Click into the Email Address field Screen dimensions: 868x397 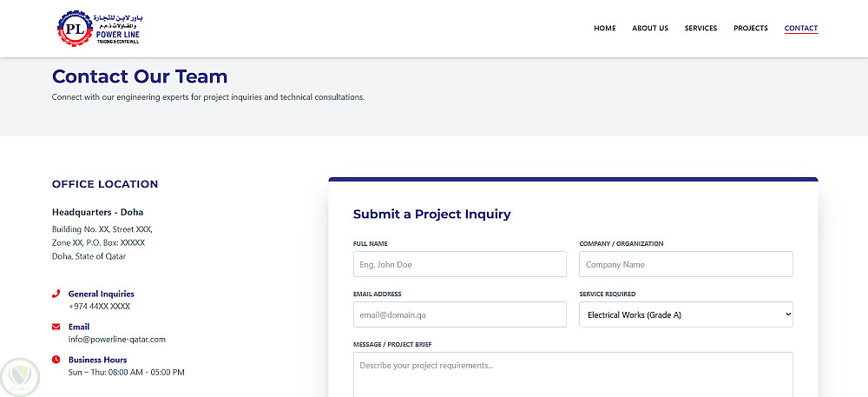pyautogui.click(x=460, y=314)
